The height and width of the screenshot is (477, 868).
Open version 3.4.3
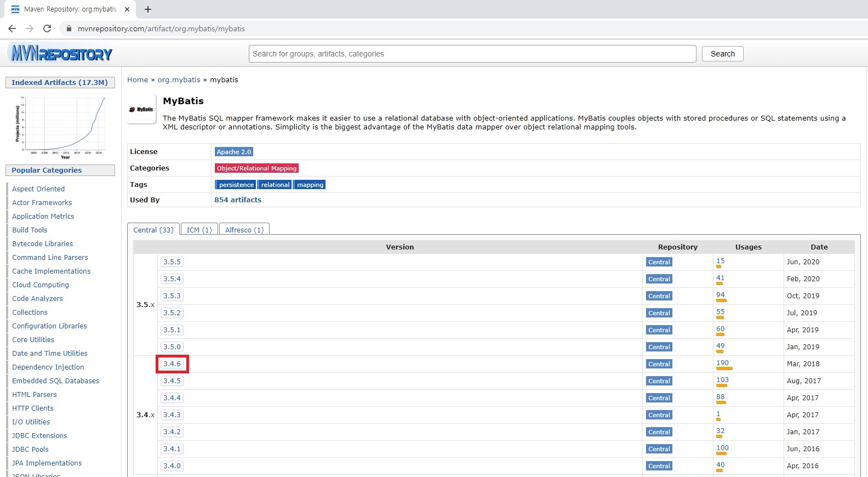click(x=172, y=415)
